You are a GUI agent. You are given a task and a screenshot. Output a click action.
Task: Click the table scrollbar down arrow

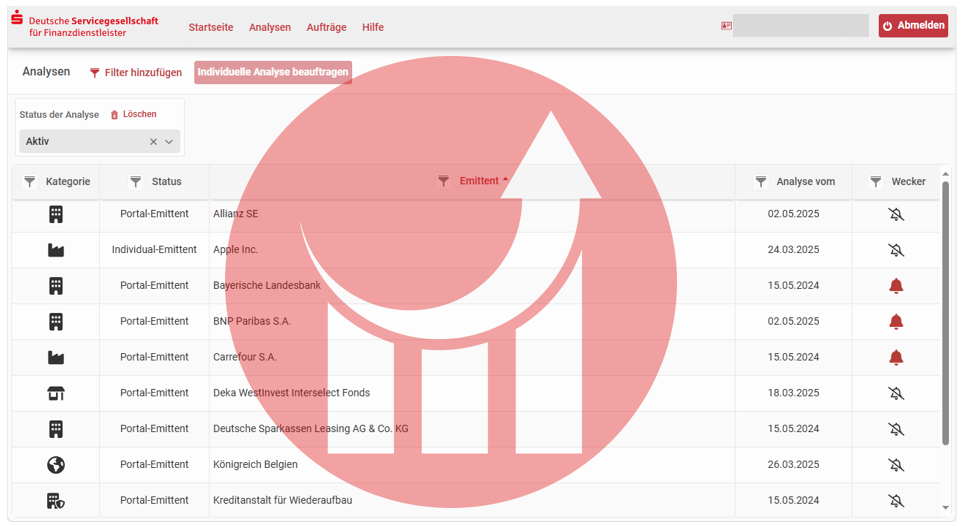946,508
